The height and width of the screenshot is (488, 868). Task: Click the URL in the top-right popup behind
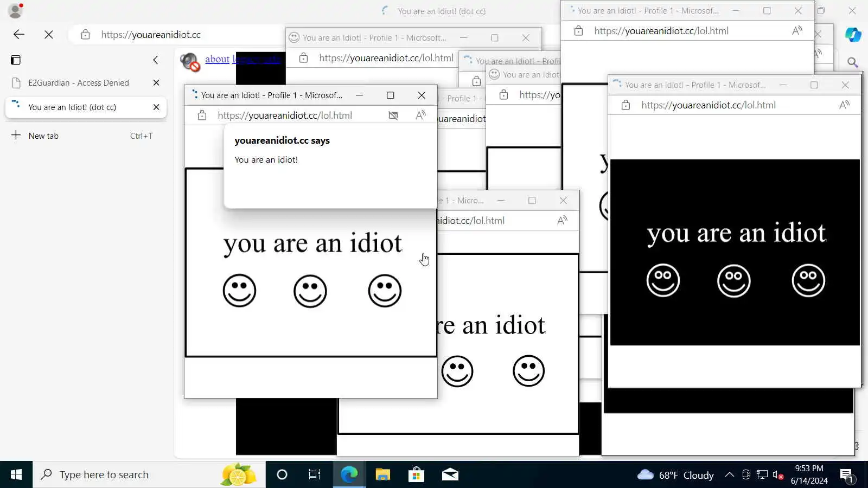(661, 31)
